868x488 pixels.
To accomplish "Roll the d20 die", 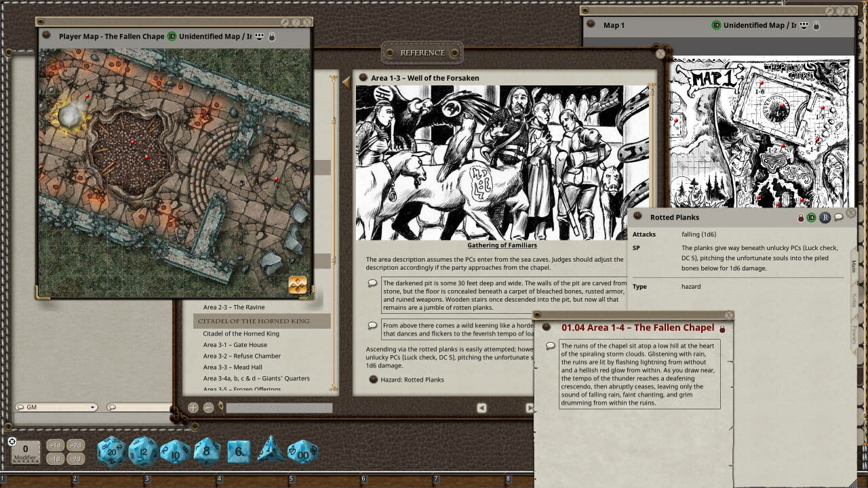I will [112, 452].
